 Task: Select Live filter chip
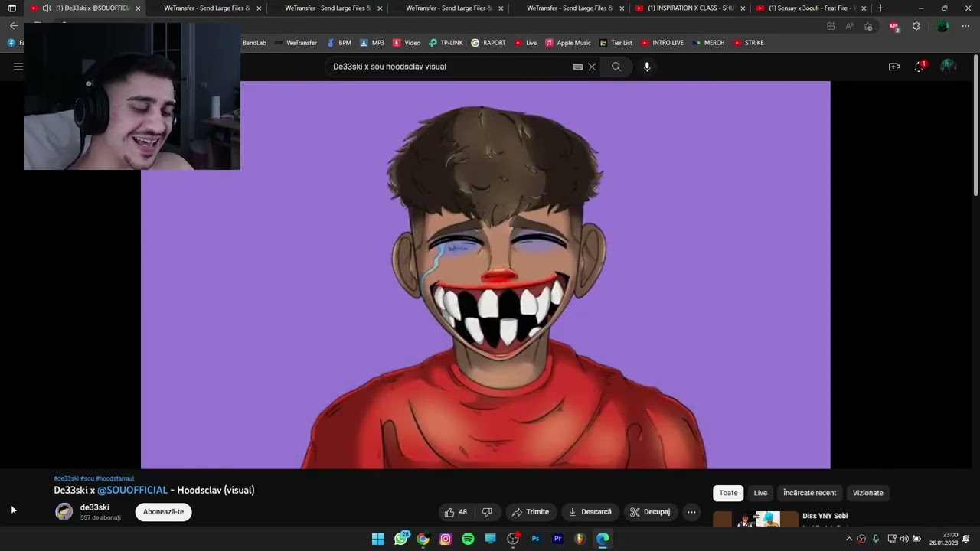click(760, 493)
